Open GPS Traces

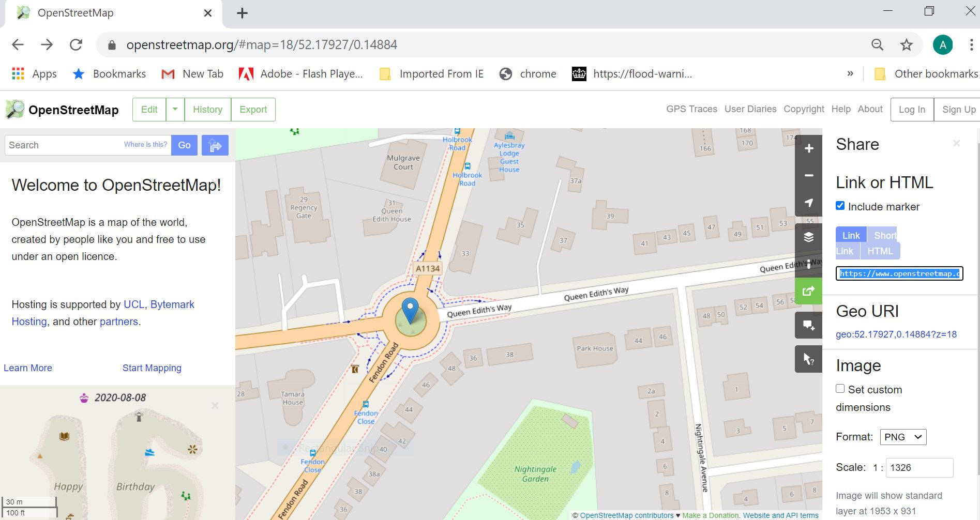(691, 109)
